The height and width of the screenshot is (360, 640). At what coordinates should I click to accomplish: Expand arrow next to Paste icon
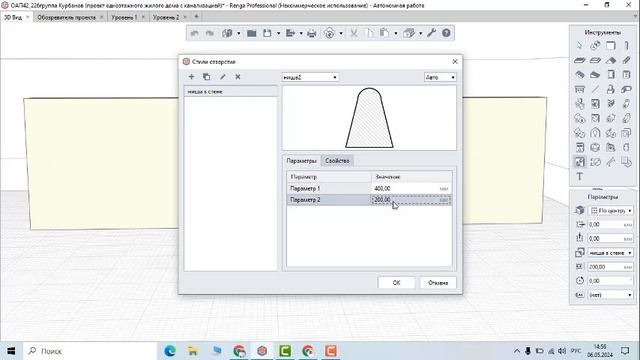point(396,33)
